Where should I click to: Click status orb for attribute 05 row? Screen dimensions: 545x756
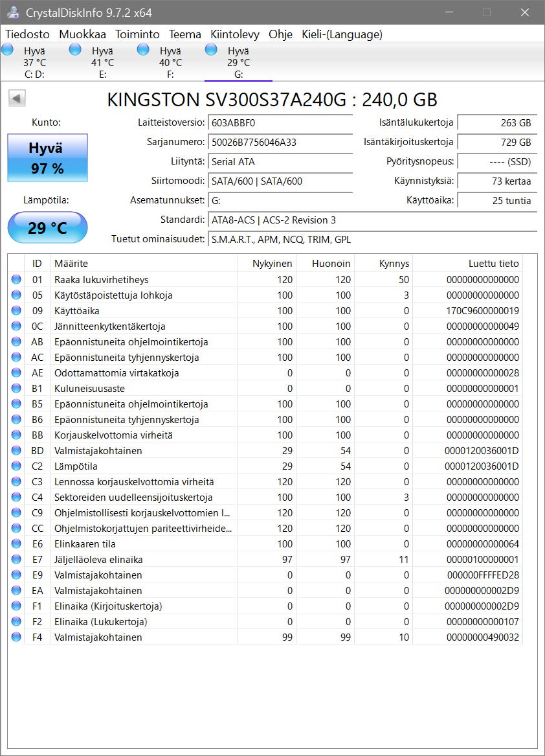click(x=16, y=295)
